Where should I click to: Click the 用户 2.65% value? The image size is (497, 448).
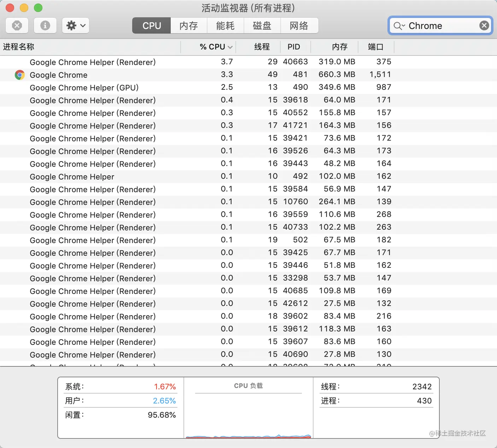click(x=164, y=401)
